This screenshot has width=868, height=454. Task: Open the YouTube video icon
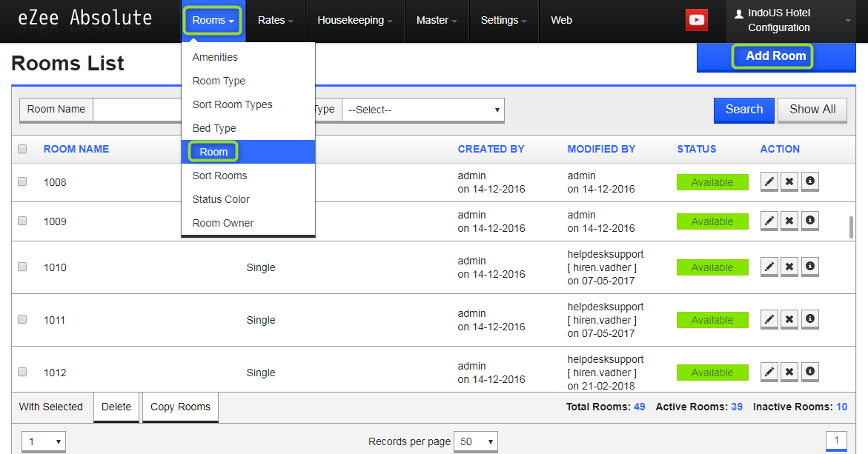point(696,20)
